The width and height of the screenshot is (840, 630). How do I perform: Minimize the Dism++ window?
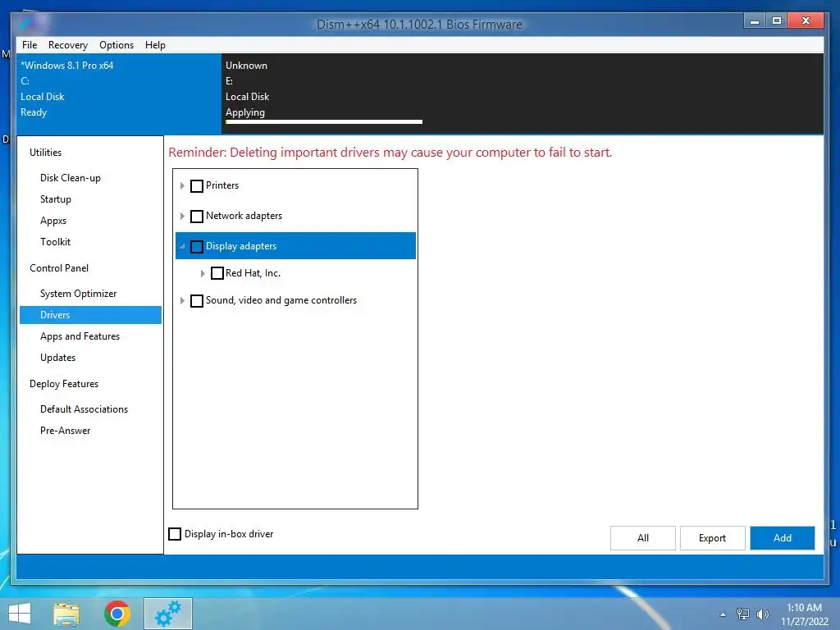(x=755, y=21)
